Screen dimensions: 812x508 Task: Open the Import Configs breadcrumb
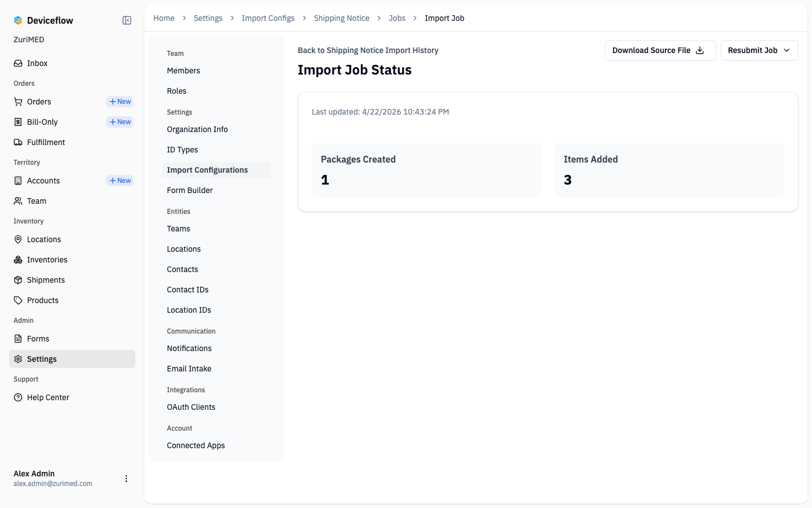point(268,18)
